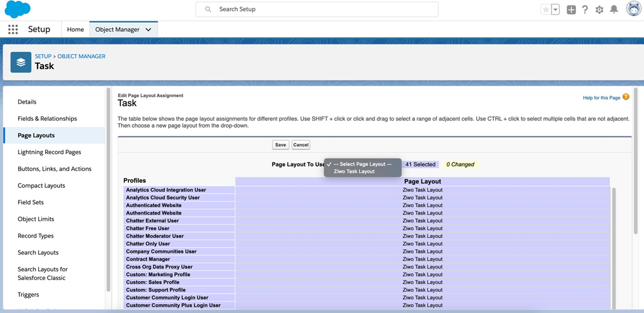This screenshot has width=644, height=313.
Task: Click the Page Layout column header
Action: click(422, 181)
